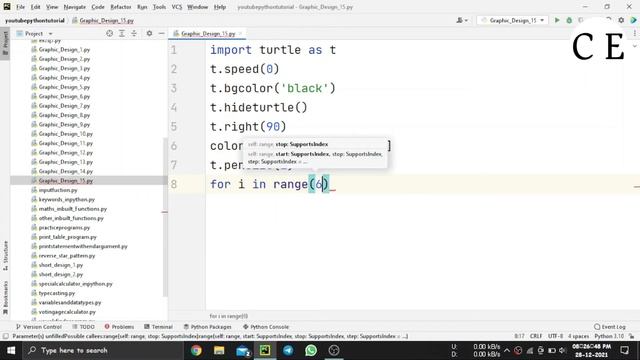Click line 3 t.bgcolor('black') code

(273, 88)
